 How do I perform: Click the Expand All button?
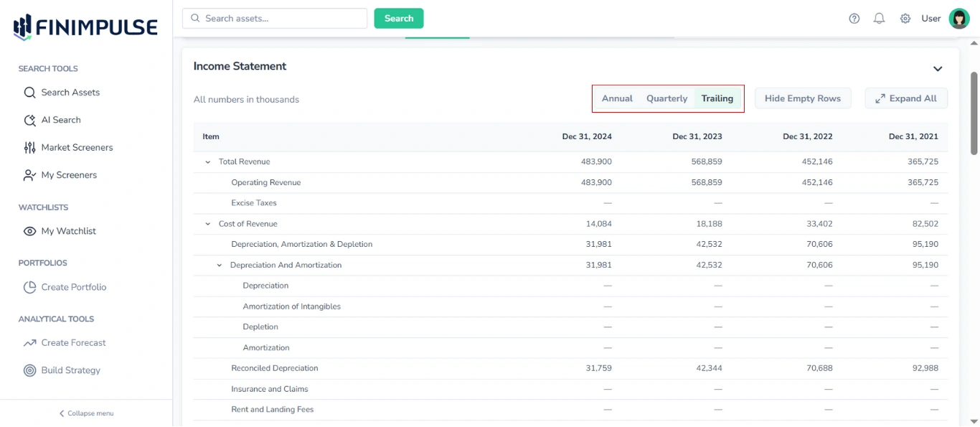coord(906,98)
